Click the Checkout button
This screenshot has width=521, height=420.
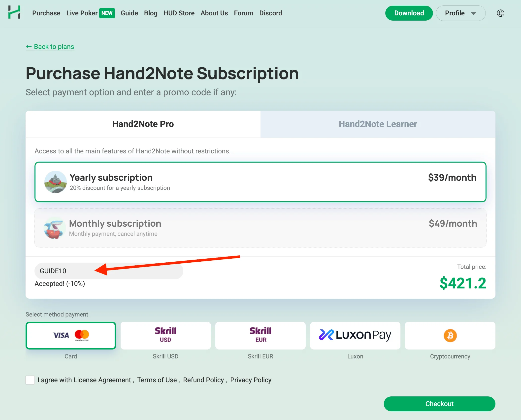pos(439,404)
